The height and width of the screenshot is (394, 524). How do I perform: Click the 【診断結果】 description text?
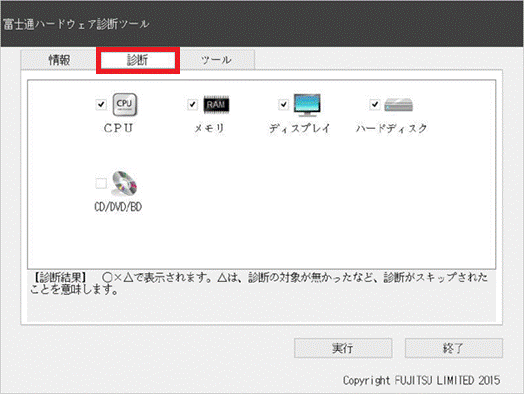(x=259, y=283)
